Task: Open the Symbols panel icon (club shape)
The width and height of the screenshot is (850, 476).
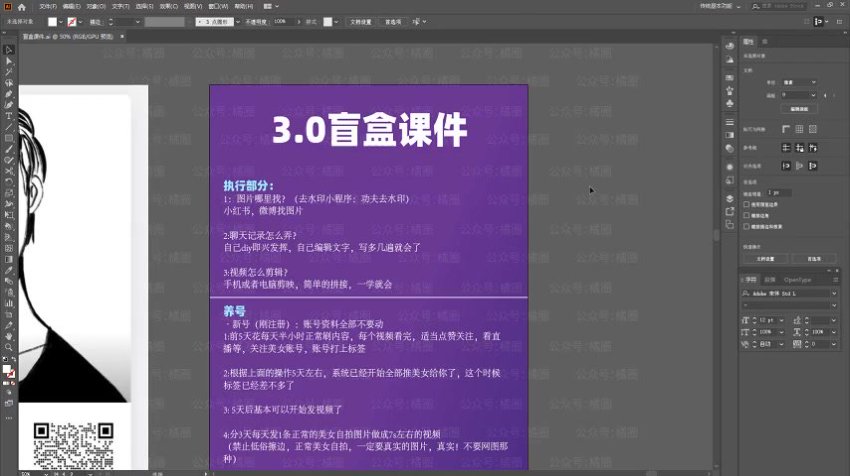Action: point(729,103)
